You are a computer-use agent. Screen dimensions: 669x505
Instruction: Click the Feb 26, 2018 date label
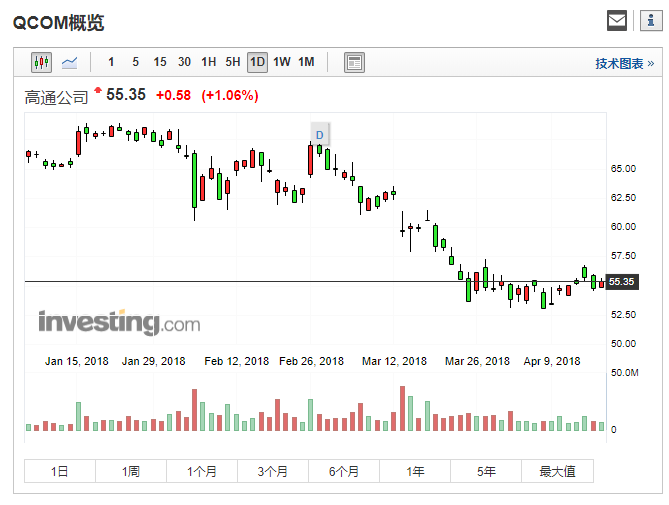[x=311, y=361]
